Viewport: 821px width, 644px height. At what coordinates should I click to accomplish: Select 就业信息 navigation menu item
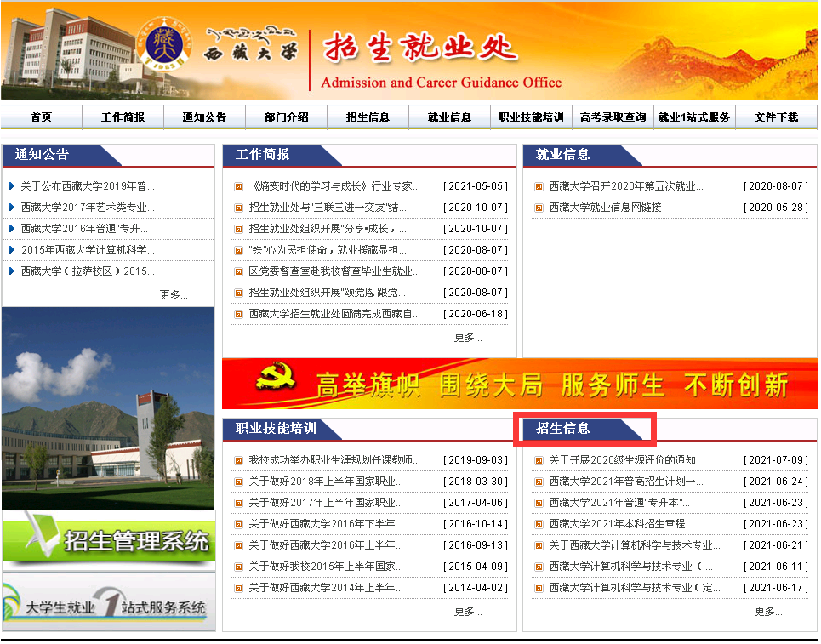coord(450,117)
